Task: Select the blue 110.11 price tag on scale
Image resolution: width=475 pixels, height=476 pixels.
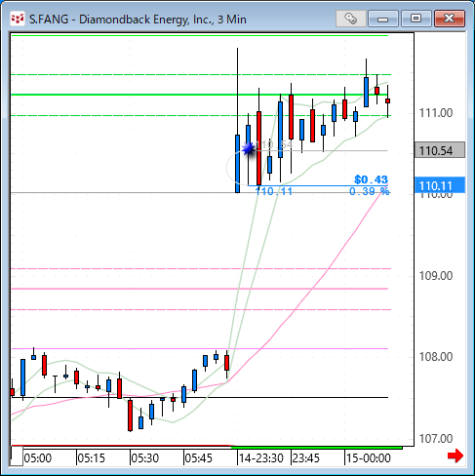Action: pyautogui.click(x=440, y=185)
